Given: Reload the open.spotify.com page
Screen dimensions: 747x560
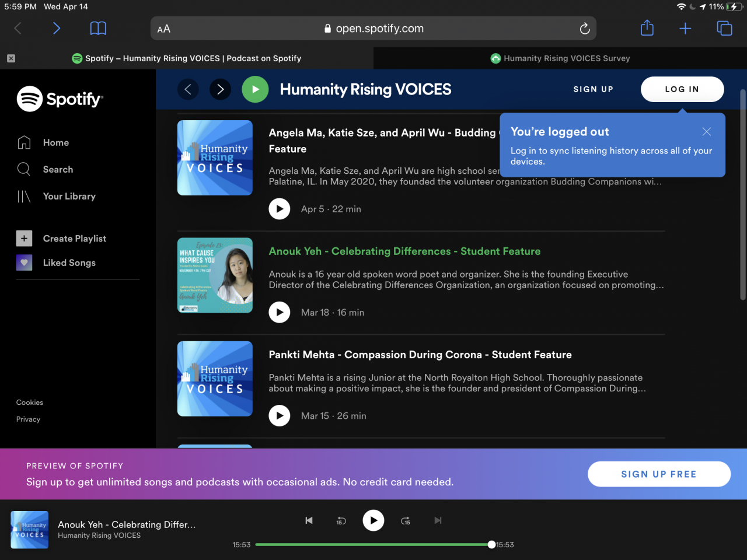Looking at the screenshot, I should (x=584, y=29).
